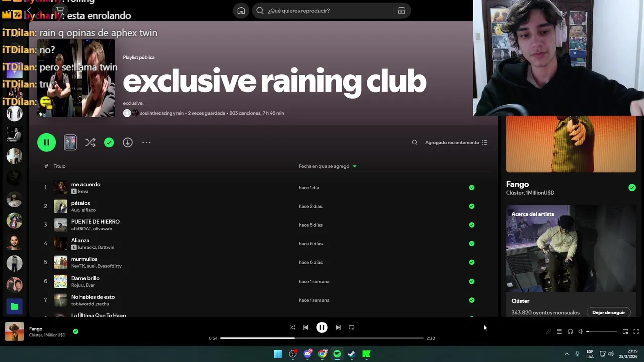Search within the playlist

pos(415,142)
